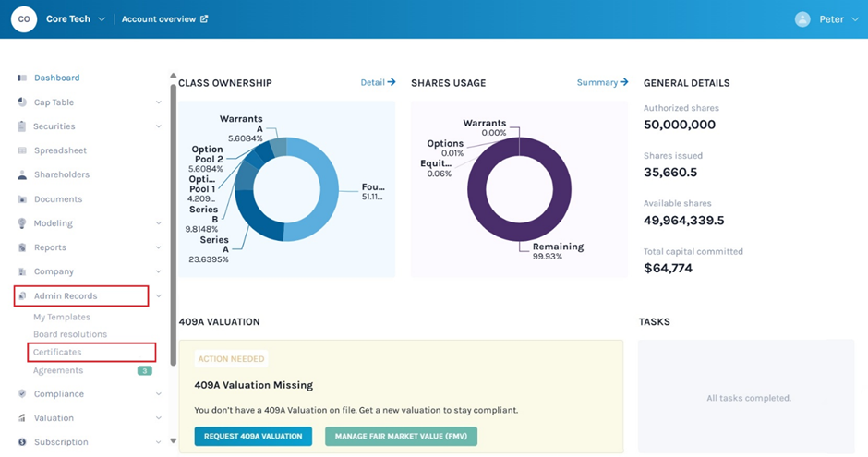Screen dimensions: 868x457
Task: Click the Peter user avatar icon
Action: coord(802,19)
